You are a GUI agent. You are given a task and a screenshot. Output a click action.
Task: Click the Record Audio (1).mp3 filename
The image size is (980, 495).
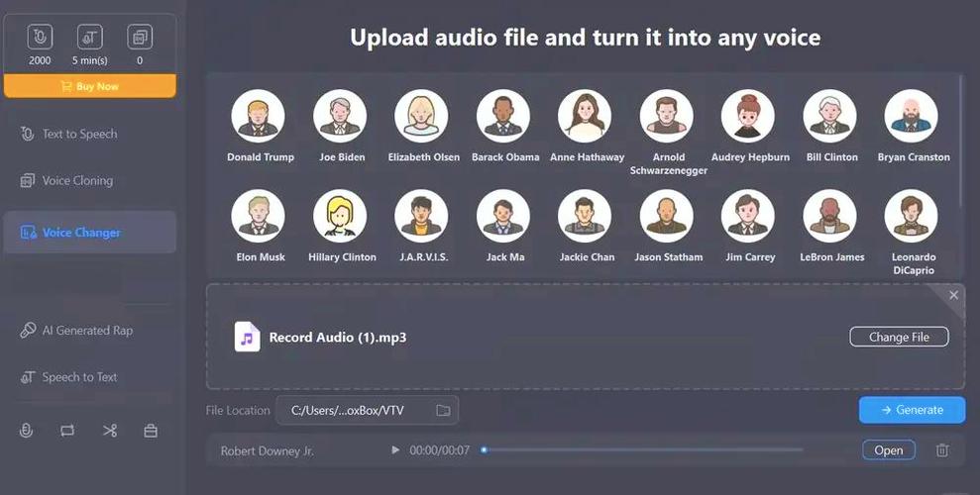coord(338,338)
